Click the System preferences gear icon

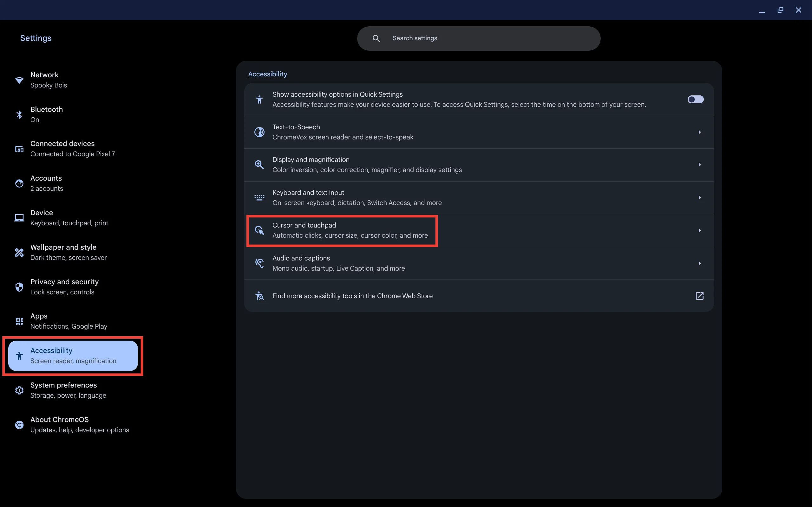click(x=19, y=390)
